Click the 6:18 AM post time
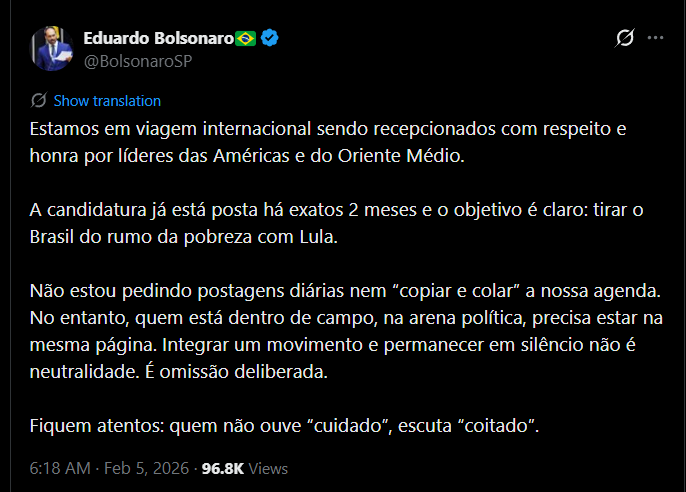 (x=58, y=468)
